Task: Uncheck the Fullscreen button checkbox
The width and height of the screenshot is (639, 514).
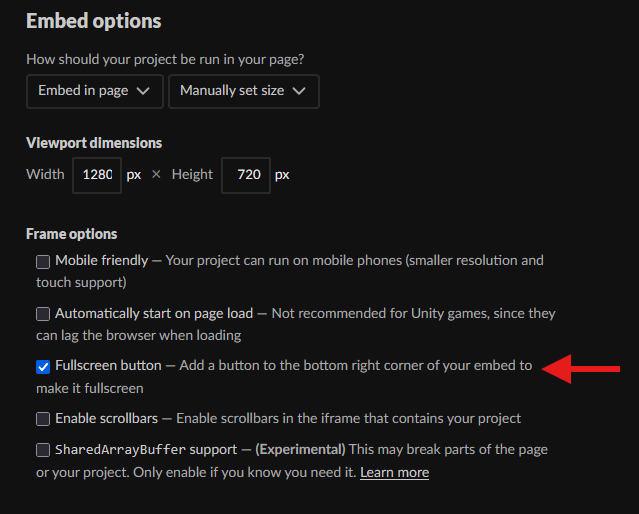Action: point(43,367)
